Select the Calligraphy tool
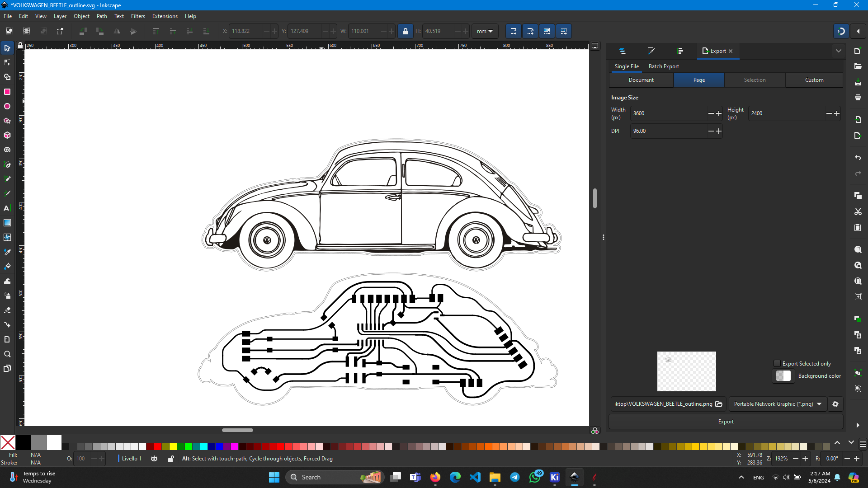Viewport: 868px width, 488px height. point(7,193)
